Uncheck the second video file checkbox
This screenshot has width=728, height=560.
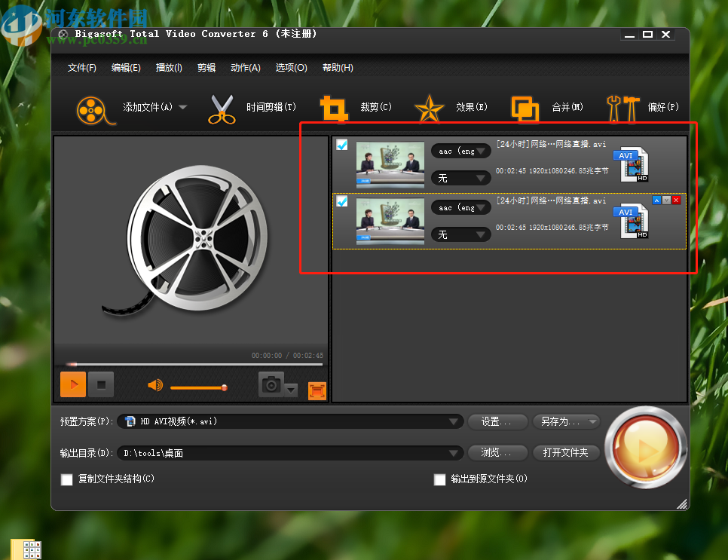click(342, 201)
